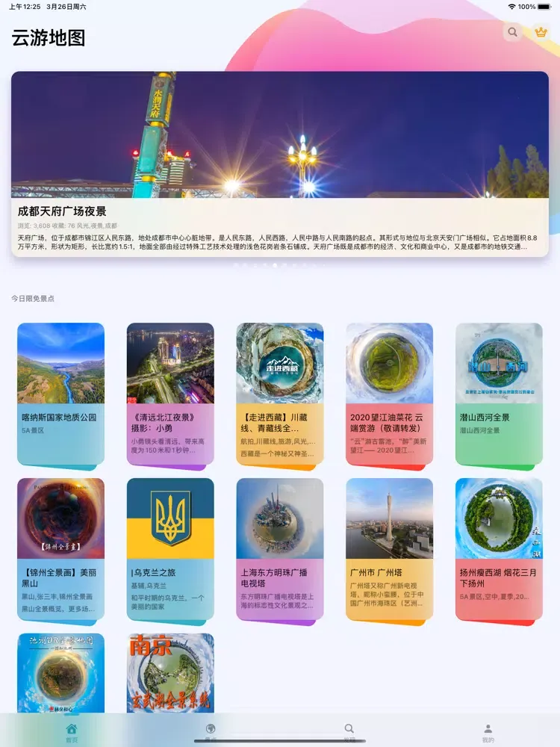Screen dimensions: 560x747
Task: Click the banner carousel page indicator dots
Action: pos(280,265)
